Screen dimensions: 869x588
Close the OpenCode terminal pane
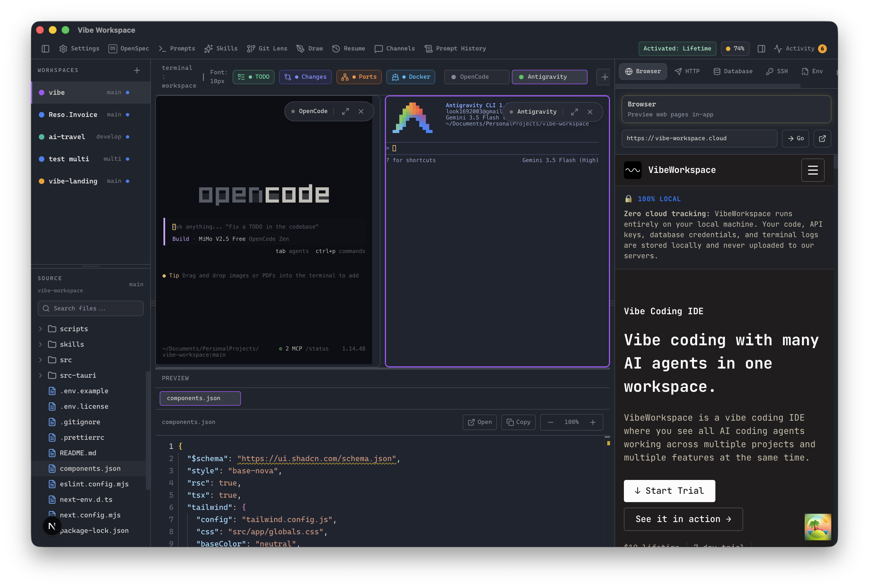pos(361,111)
